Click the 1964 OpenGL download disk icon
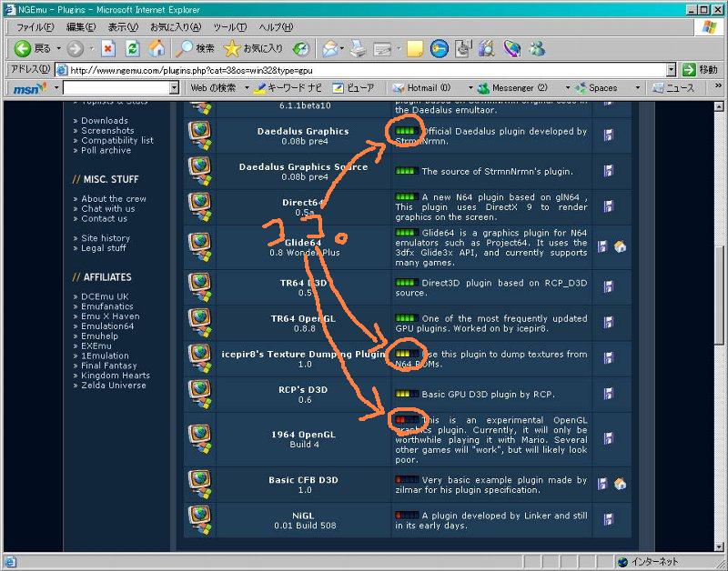 coord(608,439)
